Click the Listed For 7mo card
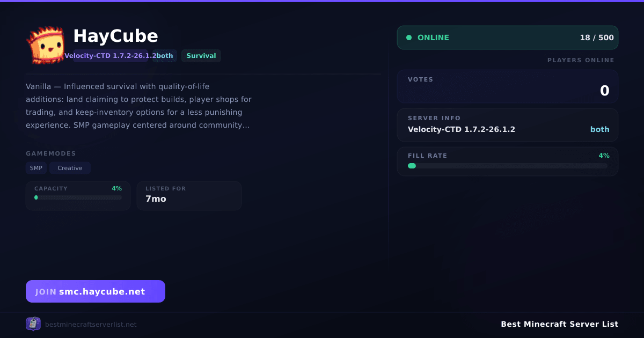 point(189,195)
